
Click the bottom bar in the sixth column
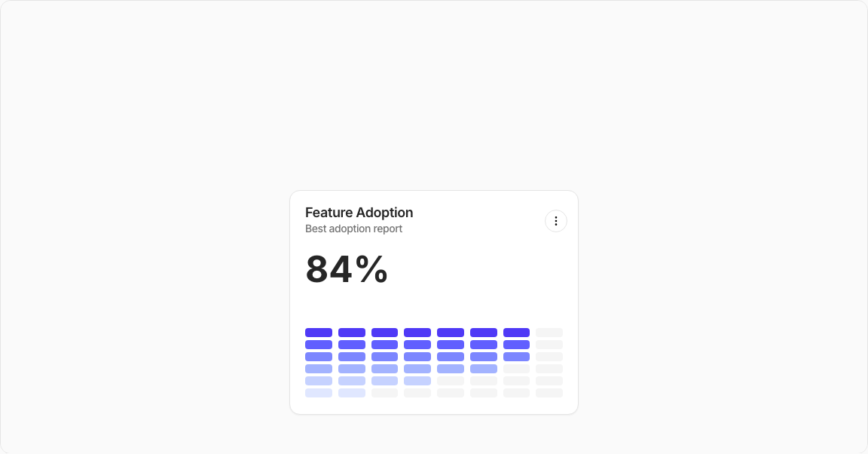tap(484, 393)
